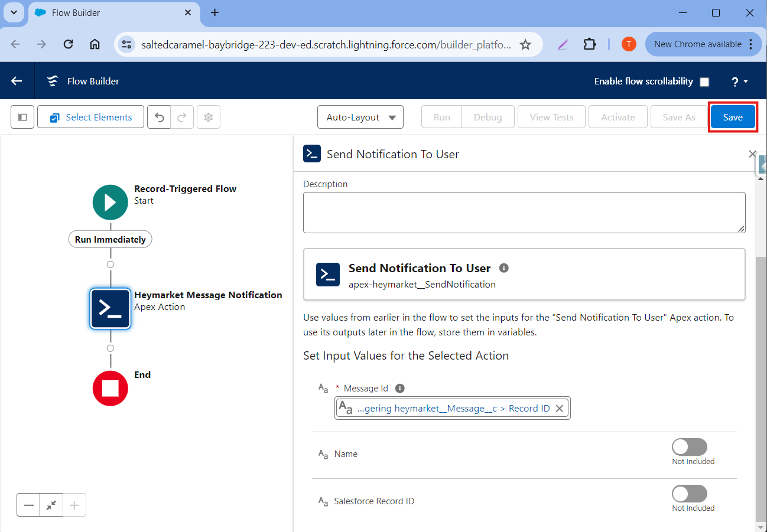
Task: Select the Record-Triggered Flow Start element
Action: [x=110, y=203]
